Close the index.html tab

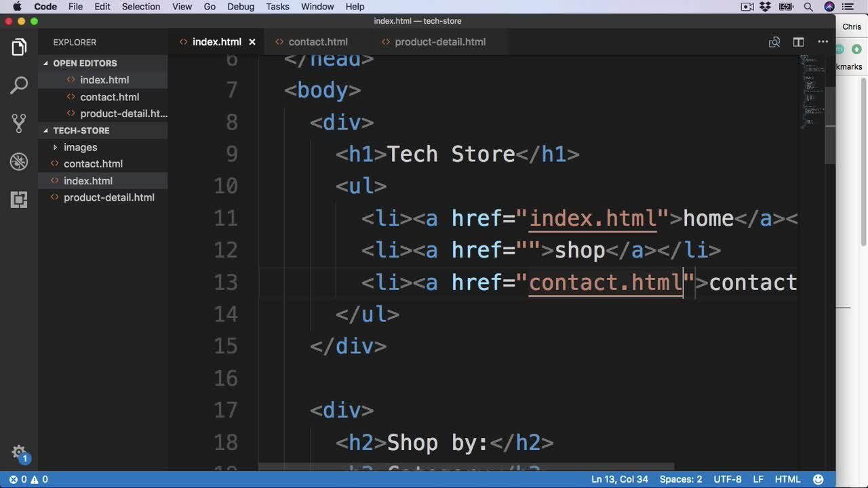(252, 42)
